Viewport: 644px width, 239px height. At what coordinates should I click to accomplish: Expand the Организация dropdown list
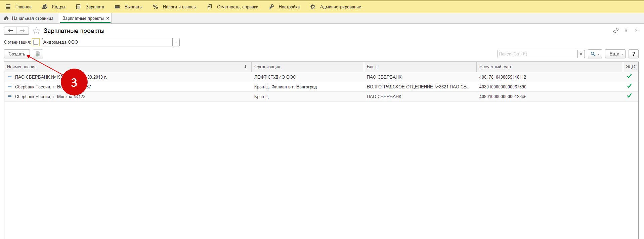coord(176,42)
